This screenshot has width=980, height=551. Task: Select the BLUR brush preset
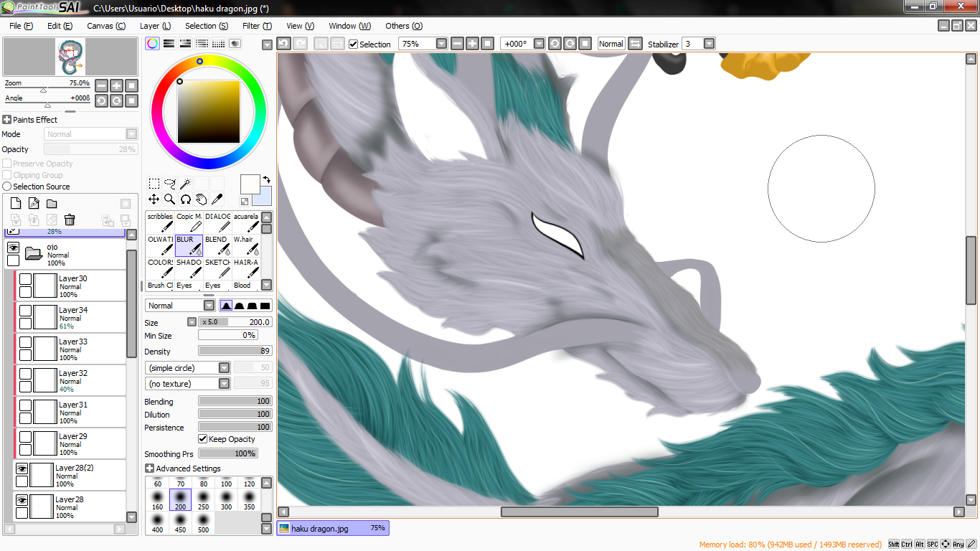click(x=189, y=246)
